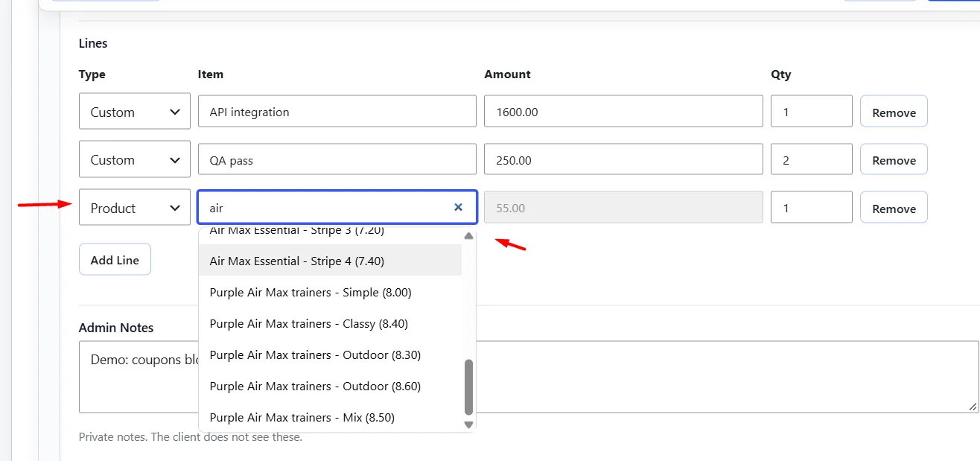Click the 'Qty' column header
The height and width of the screenshot is (461, 980).
pyautogui.click(x=781, y=74)
